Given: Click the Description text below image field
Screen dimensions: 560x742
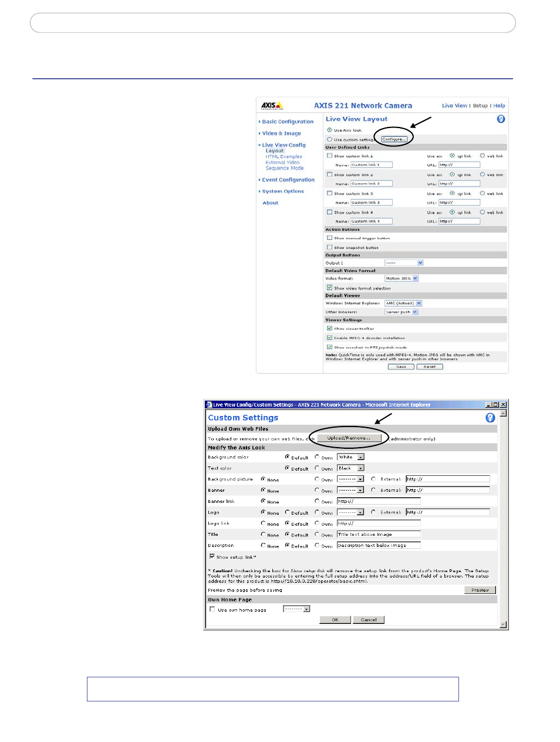Looking at the screenshot, I should pos(379,545).
